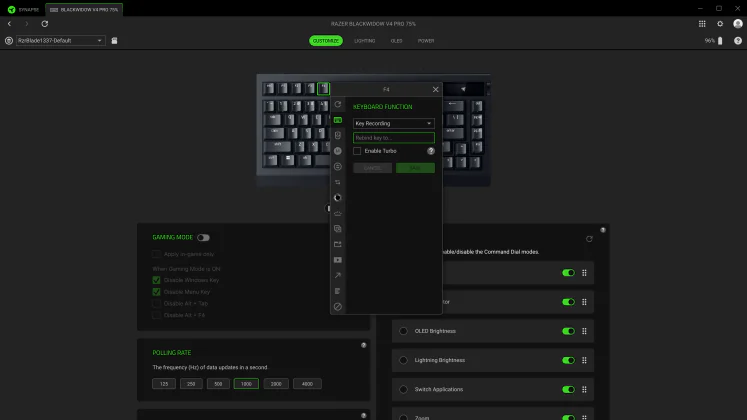
Task: Select the Windows Shortcuts arrow icon
Action: coord(338,275)
